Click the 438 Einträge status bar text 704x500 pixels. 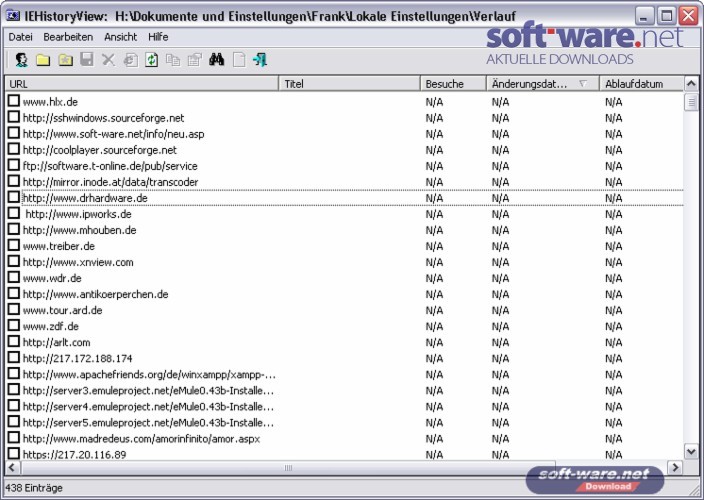34,488
